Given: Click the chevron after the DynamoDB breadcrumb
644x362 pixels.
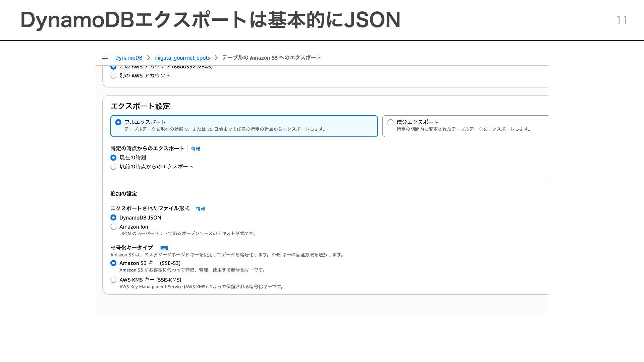Looking at the screenshot, I should click(149, 58).
